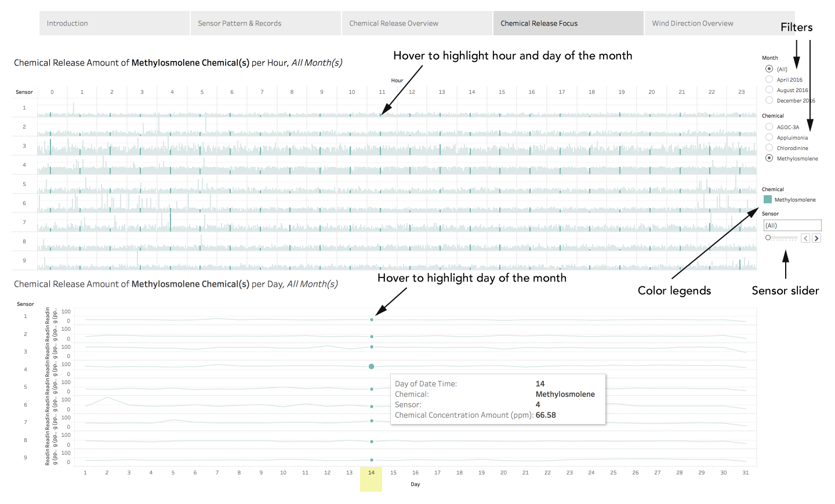The width and height of the screenshot is (835, 504).
Task: Step Sensor slider to next value
Action: (816, 238)
